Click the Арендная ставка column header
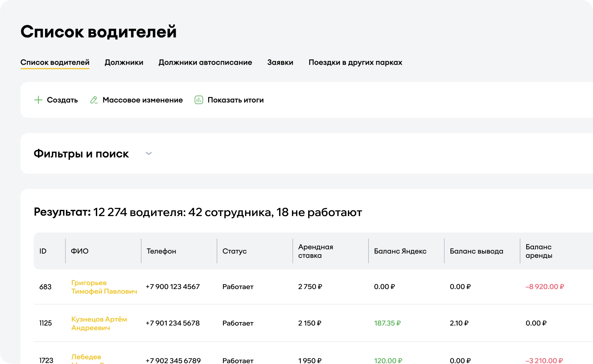Screen dimensions: 593x364 coord(315,251)
